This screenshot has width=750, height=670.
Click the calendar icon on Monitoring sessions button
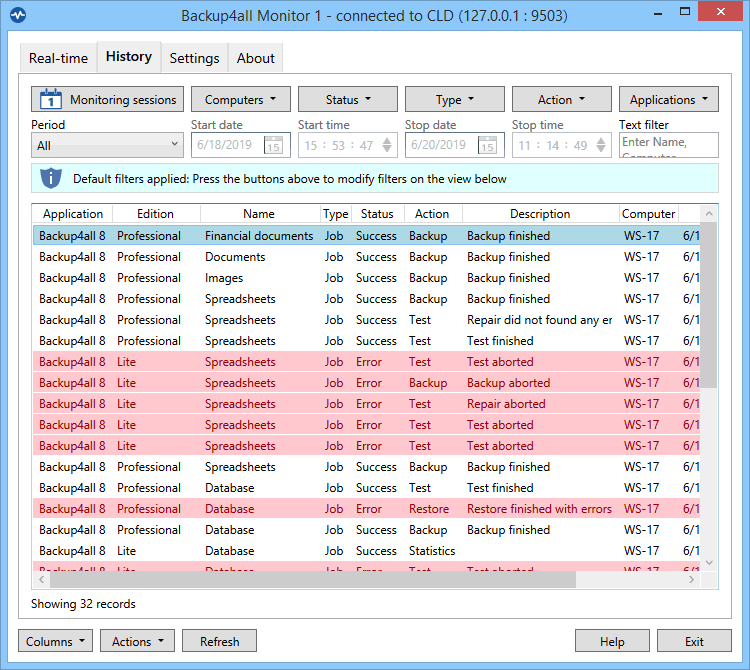point(51,99)
